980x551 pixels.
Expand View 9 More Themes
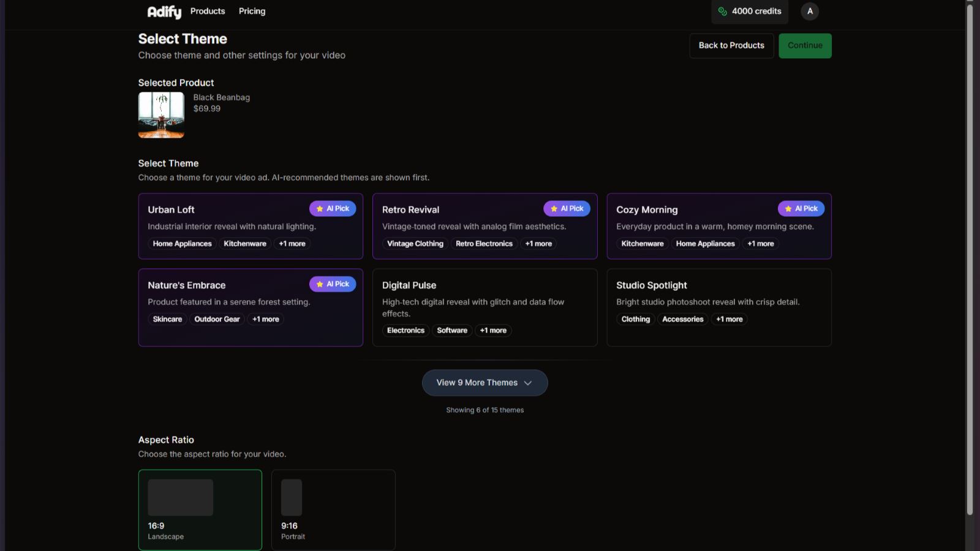pyautogui.click(x=484, y=383)
